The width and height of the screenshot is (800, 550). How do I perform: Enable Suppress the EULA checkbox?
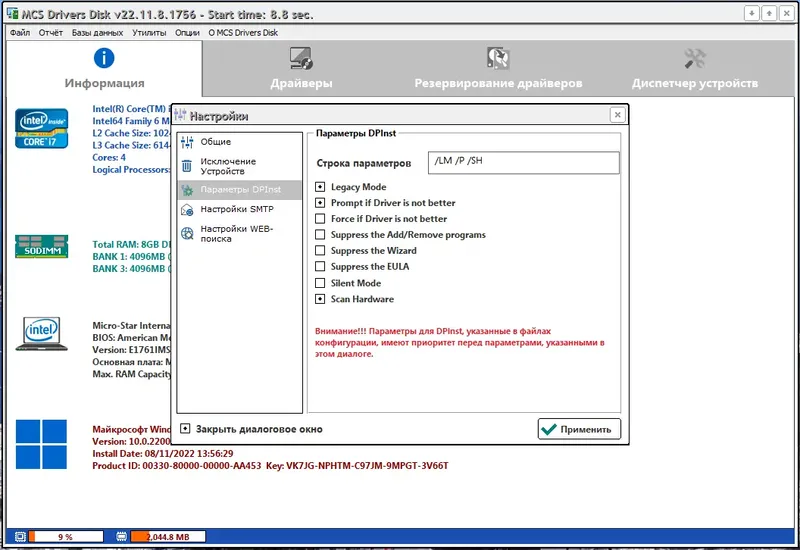[320, 266]
